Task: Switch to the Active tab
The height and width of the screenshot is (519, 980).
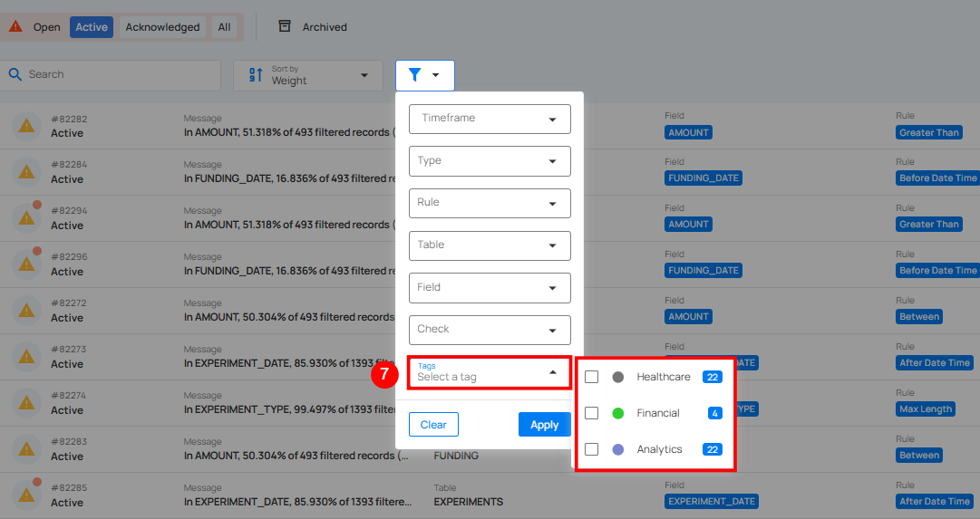Action: click(92, 27)
